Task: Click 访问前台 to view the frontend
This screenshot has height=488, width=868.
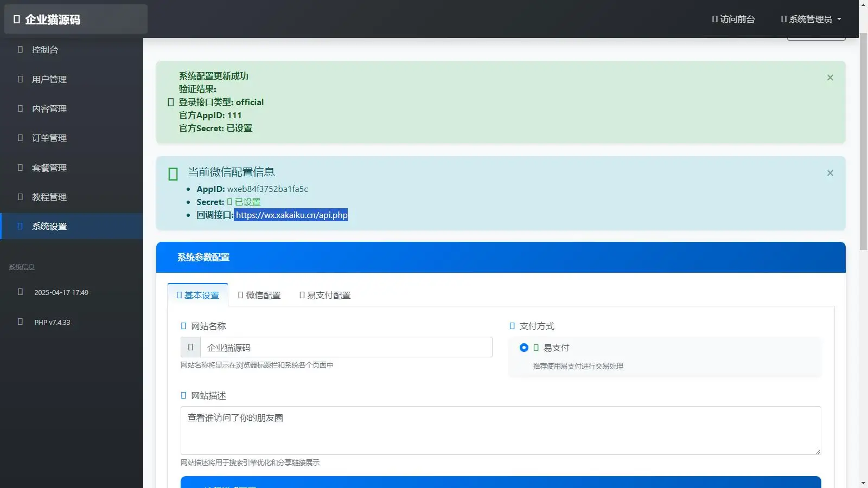Action: [733, 19]
